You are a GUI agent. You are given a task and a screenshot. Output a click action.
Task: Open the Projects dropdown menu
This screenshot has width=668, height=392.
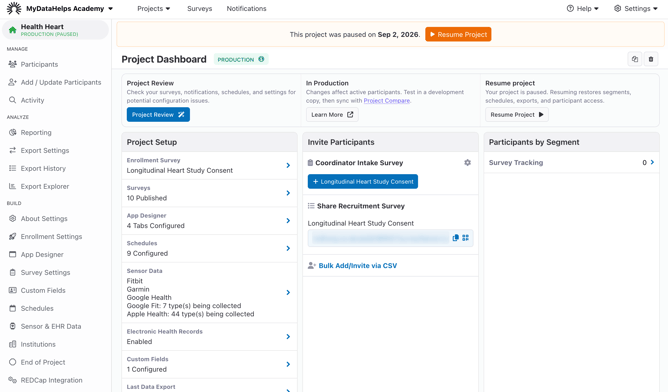point(153,9)
